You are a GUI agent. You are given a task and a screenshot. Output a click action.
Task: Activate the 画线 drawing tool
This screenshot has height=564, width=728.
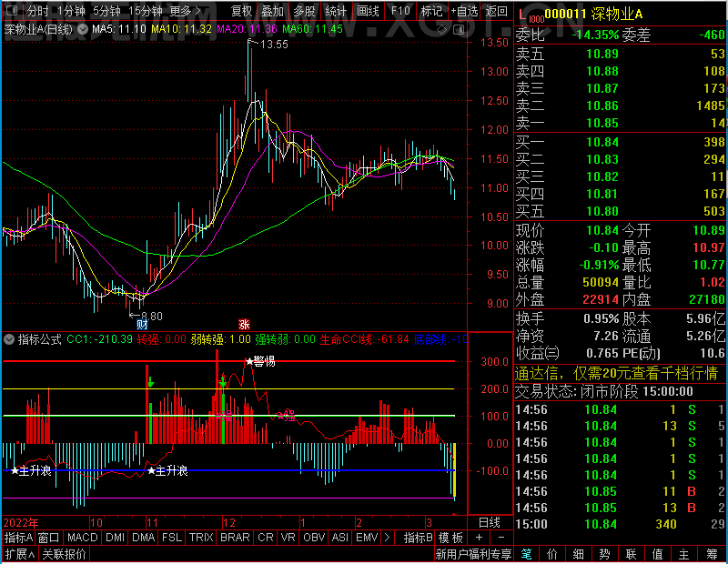point(369,11)
